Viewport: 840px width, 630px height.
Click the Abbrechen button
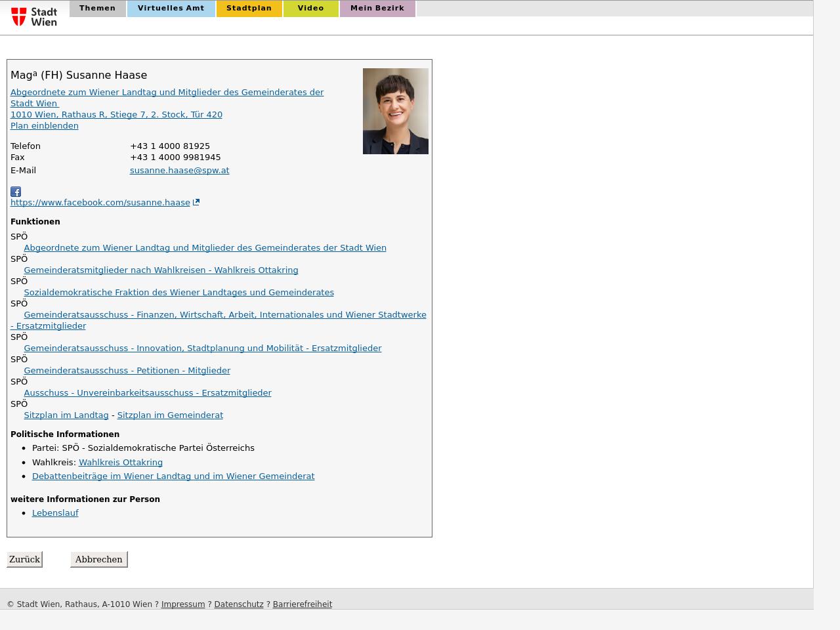(99, 559)
